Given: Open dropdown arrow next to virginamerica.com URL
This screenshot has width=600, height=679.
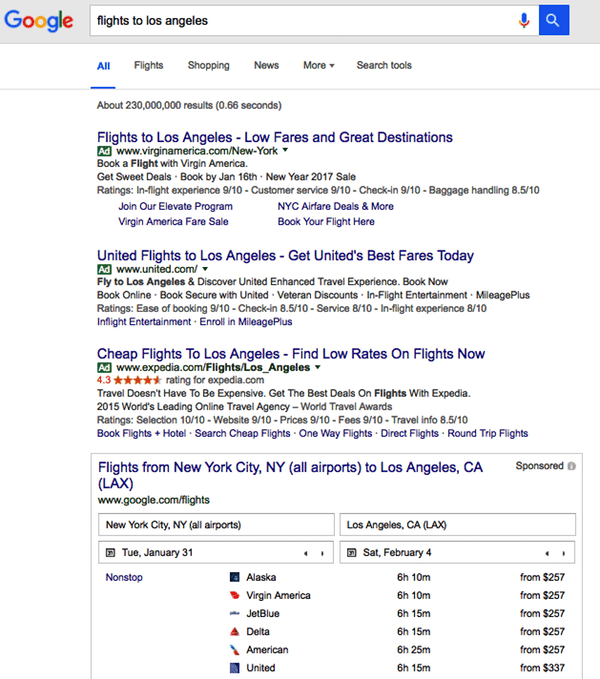Looking at the screenshot, I should point(285,150).
